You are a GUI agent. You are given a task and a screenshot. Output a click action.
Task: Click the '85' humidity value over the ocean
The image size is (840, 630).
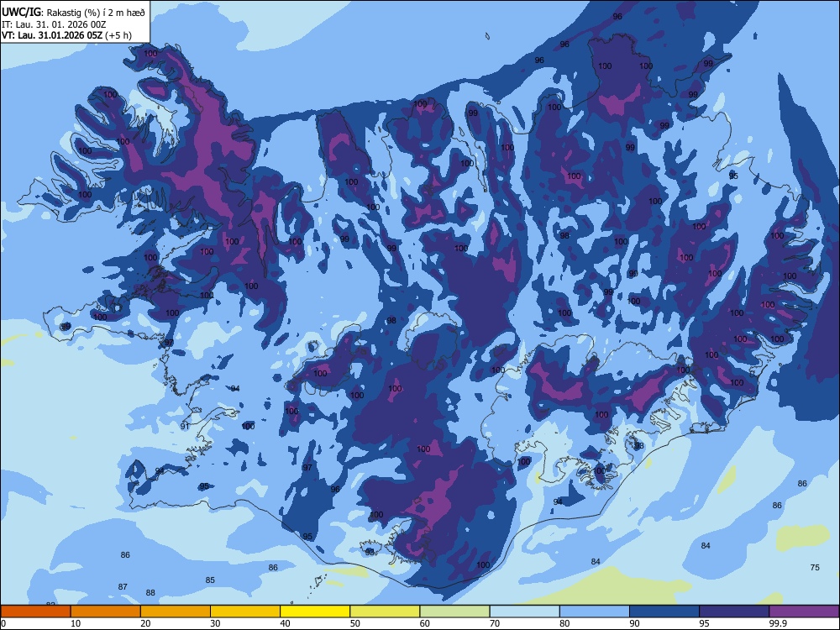point(210,580)
